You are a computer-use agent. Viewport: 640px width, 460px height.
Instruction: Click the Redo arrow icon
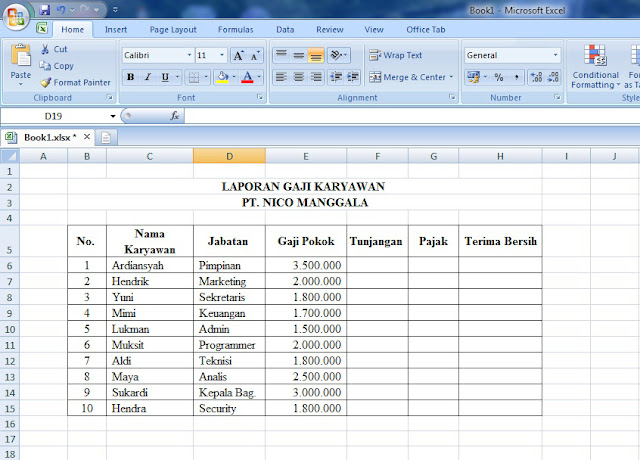(85, 10)
